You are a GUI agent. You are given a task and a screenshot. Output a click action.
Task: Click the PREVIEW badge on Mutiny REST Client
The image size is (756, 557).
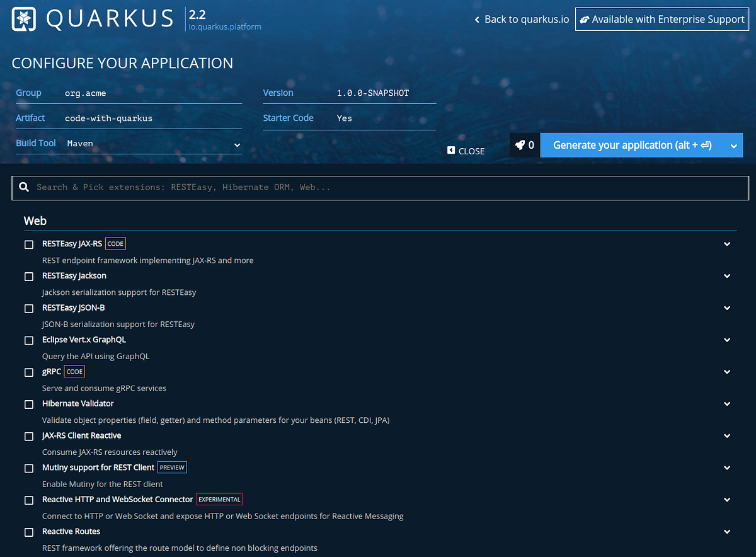click(172, 468)
